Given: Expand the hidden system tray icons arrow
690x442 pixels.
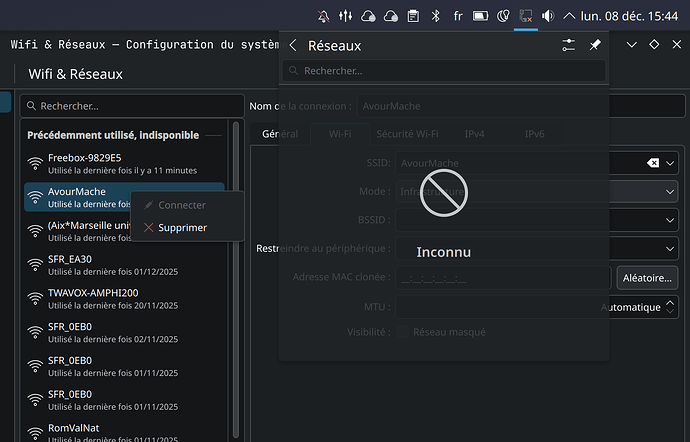Looking at the screenshot, I should 570,16.
